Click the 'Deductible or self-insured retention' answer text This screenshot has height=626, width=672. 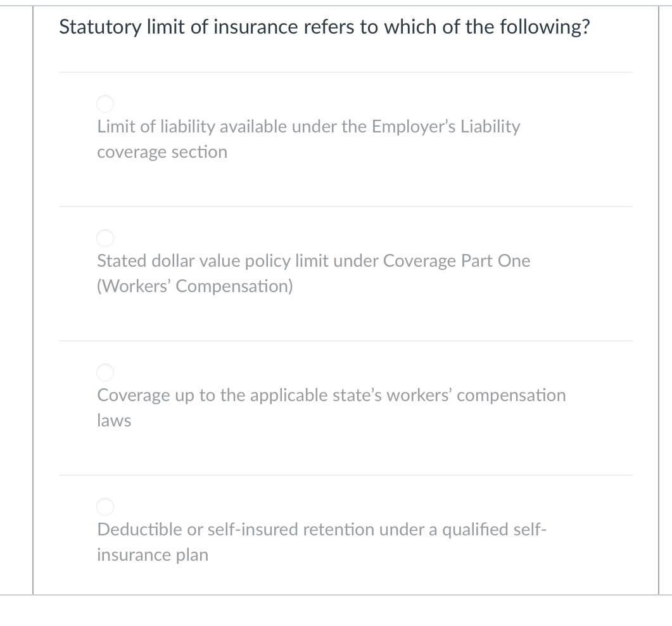pos(322,542)
